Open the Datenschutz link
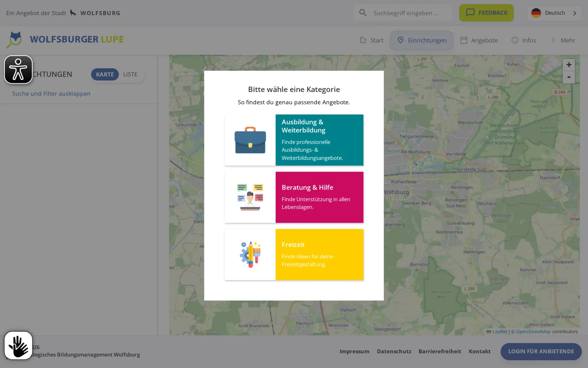This screenshot has width=588, height=368. [394, 351]
